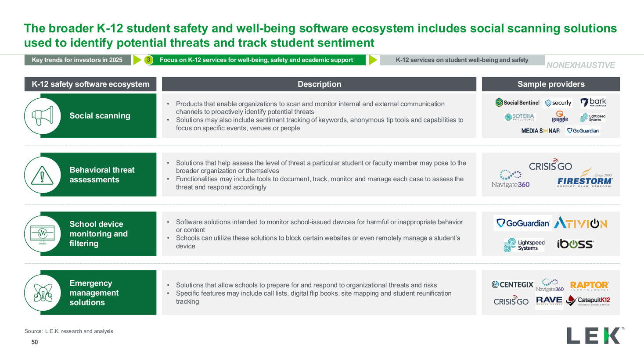Click the Centegix logo
644x362 pixels.
click(513, 285)
